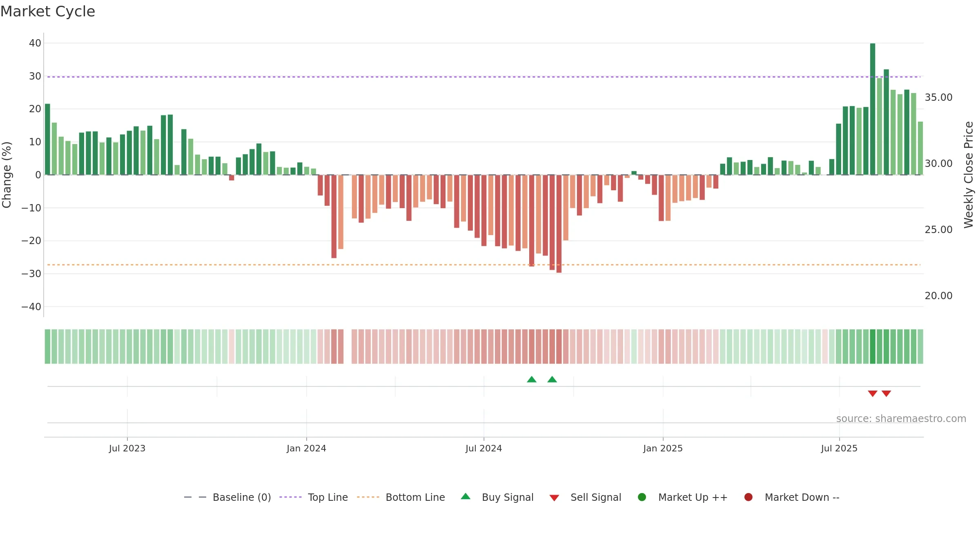Click the pale pink heatmap cell among early green cells

point(232,347)
